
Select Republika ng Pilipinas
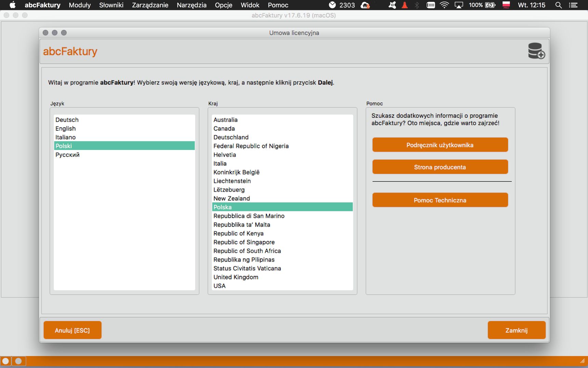[282, 259]
